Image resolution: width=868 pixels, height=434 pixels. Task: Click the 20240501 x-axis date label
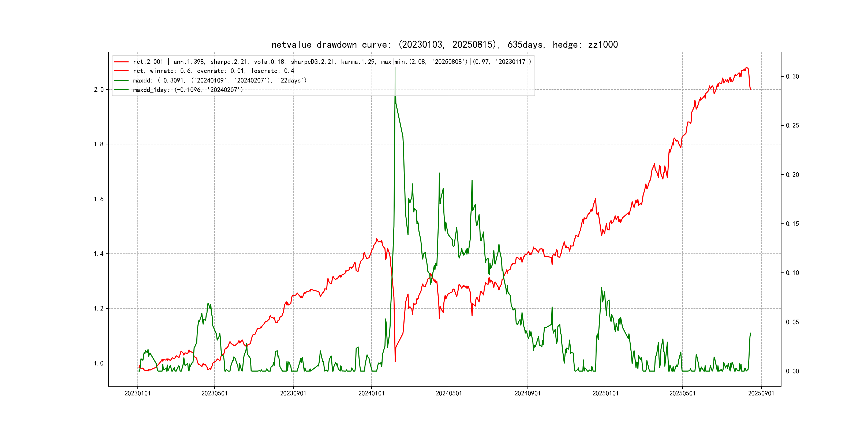pyautogui.click(x=449, y=394)
